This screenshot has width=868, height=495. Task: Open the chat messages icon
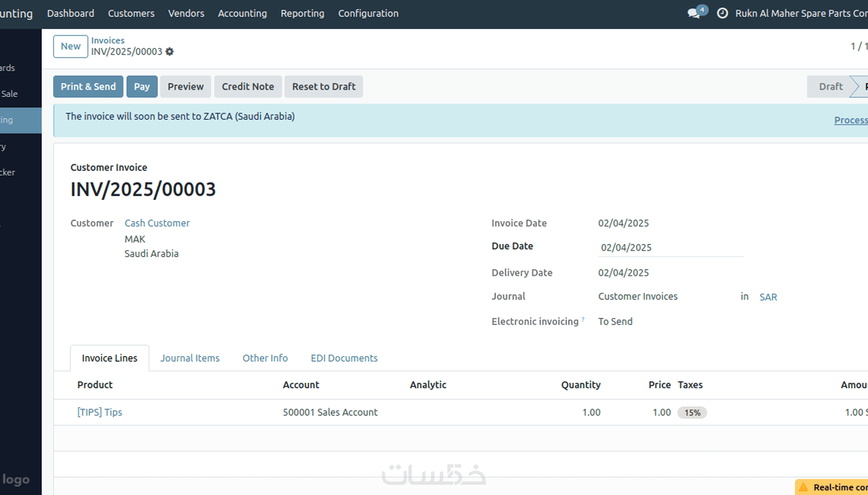click(x=694, y=13)
